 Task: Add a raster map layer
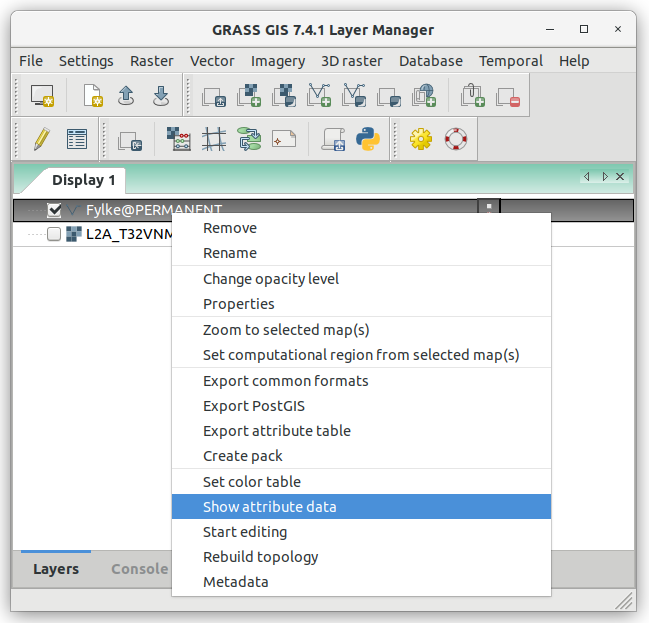click(x=249, y=96)
